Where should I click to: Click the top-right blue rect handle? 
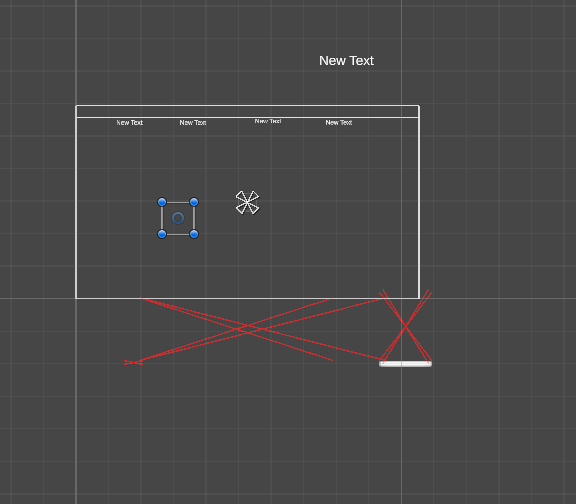pyautogui.click(x=194, y=202)
